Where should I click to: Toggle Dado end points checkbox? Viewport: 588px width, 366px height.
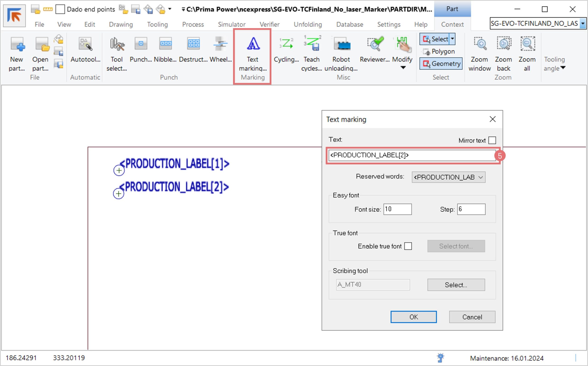click(x=60, y=9)
